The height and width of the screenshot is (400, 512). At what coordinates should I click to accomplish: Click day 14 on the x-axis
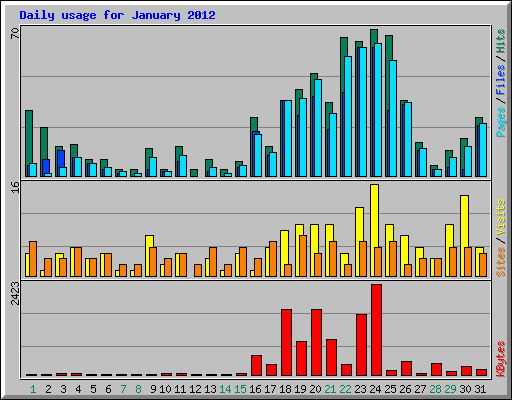tap(225, 389)
